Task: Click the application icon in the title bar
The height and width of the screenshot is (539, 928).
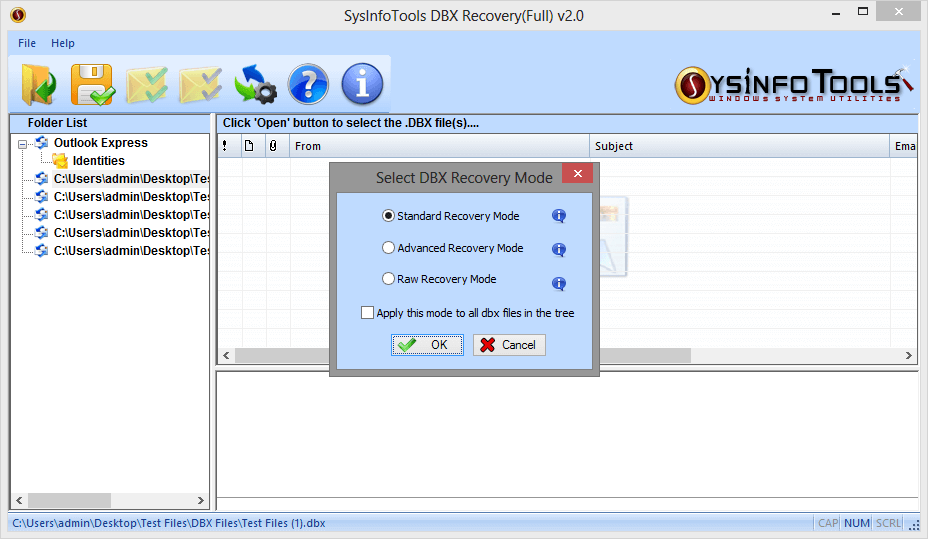Action: (x=18, y=15)
